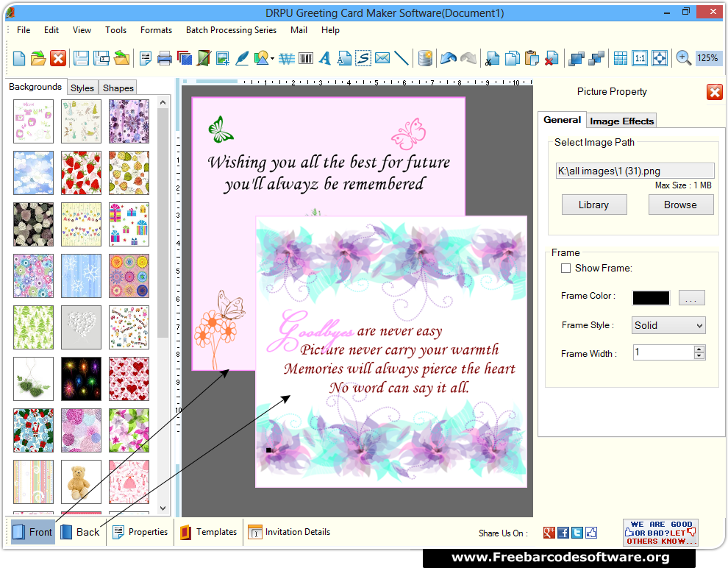The width and height of the screenshot is (728, 568).
Task: Open the Mail menu
Action: (x=299, y=30)
